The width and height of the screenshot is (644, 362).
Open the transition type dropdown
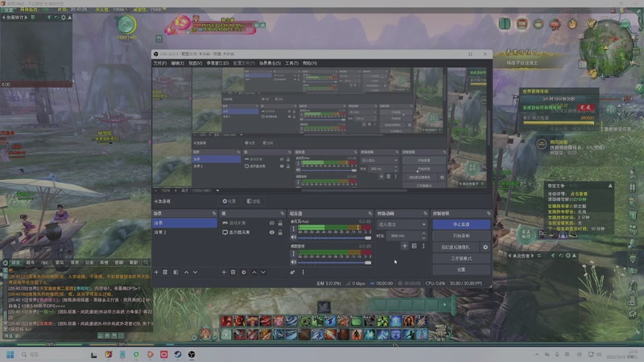(402, 224)
